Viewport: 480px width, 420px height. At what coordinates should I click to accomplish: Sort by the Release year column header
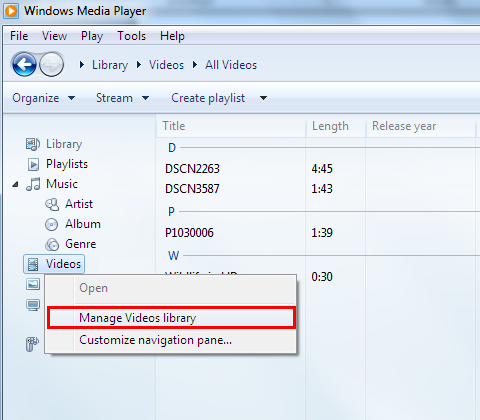click(x=421, y=126)
